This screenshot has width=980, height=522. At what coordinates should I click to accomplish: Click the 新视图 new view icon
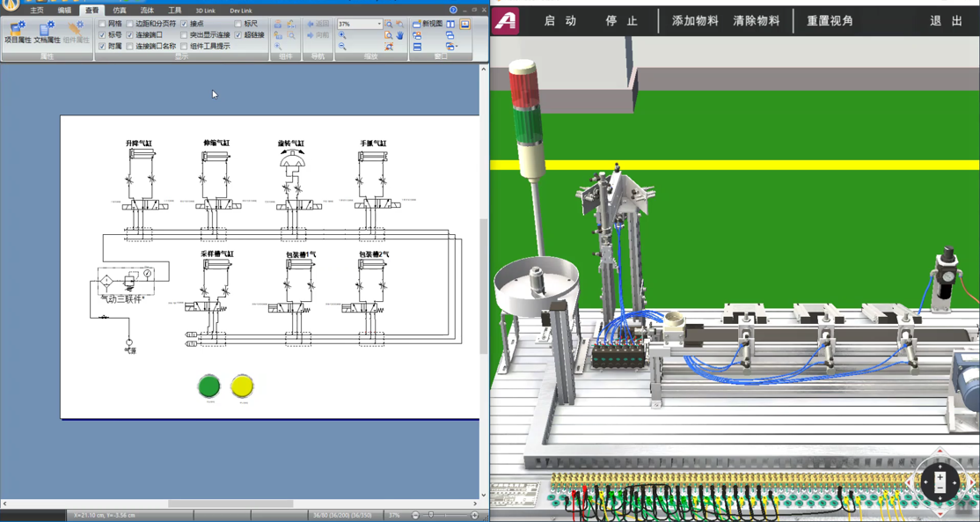tap(417, 24)
